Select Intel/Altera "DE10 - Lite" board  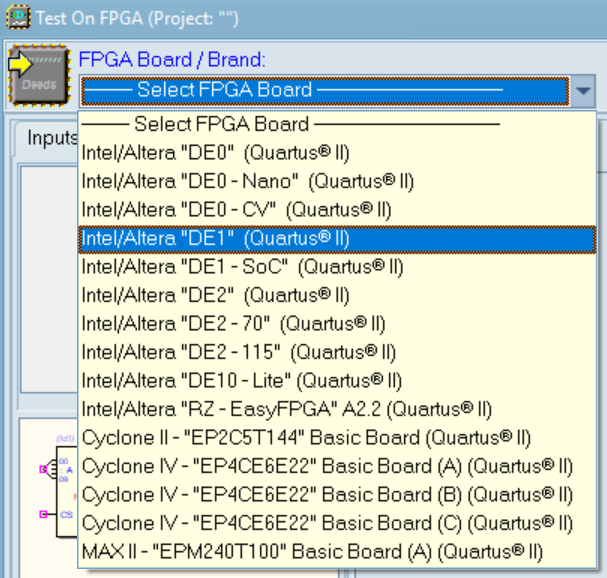[x=337, y=381]
